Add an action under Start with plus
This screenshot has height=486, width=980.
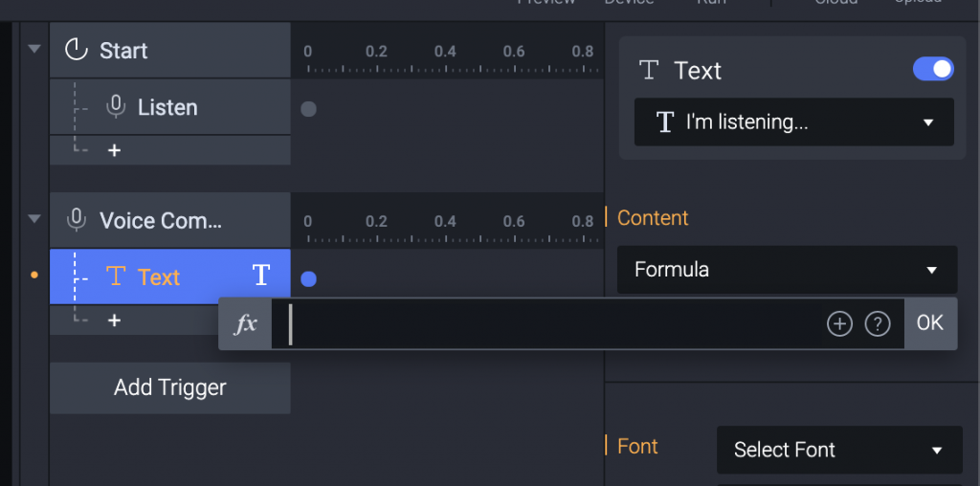114,150
